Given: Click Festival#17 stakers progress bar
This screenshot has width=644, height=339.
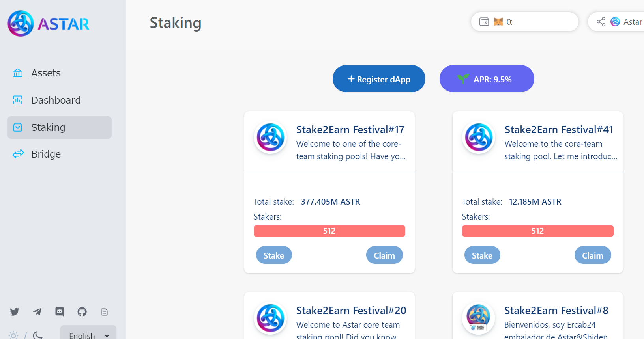Looking at the screenshot, I should pos(329,231).
